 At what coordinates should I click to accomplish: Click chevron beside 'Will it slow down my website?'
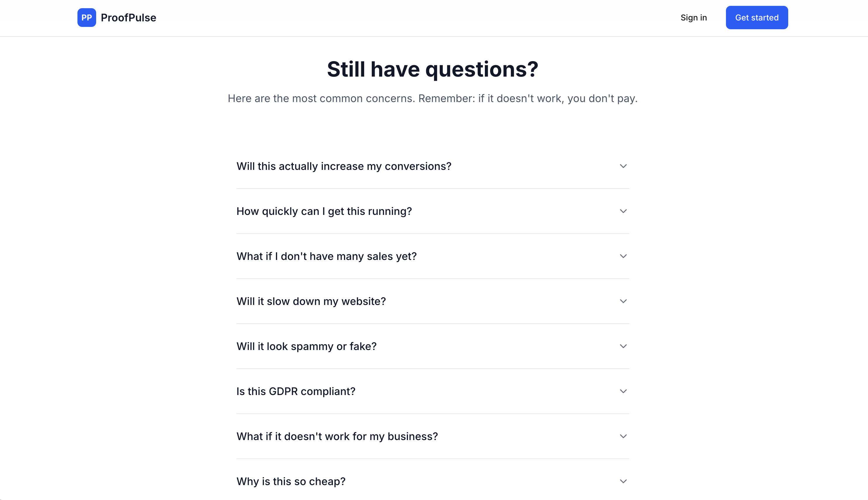pyautogui.click(x=623, y=301)
